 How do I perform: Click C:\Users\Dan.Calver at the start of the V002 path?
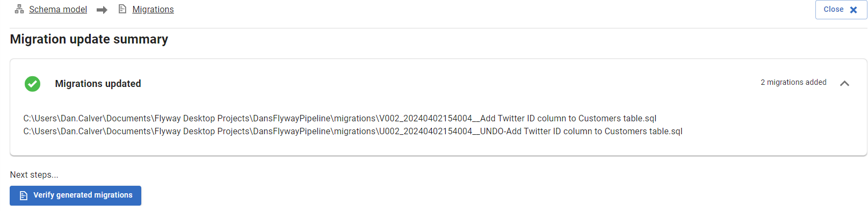point(63,118)
